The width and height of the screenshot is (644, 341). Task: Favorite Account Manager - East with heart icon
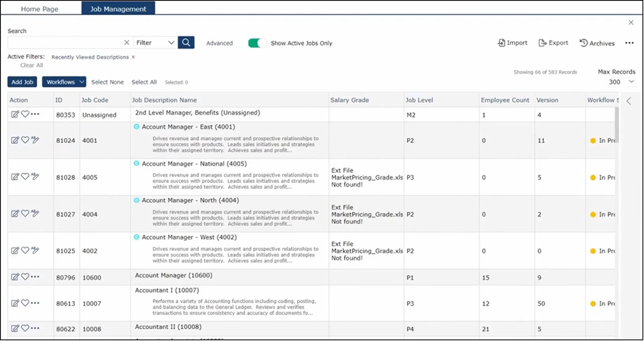[x=25, y=141]
